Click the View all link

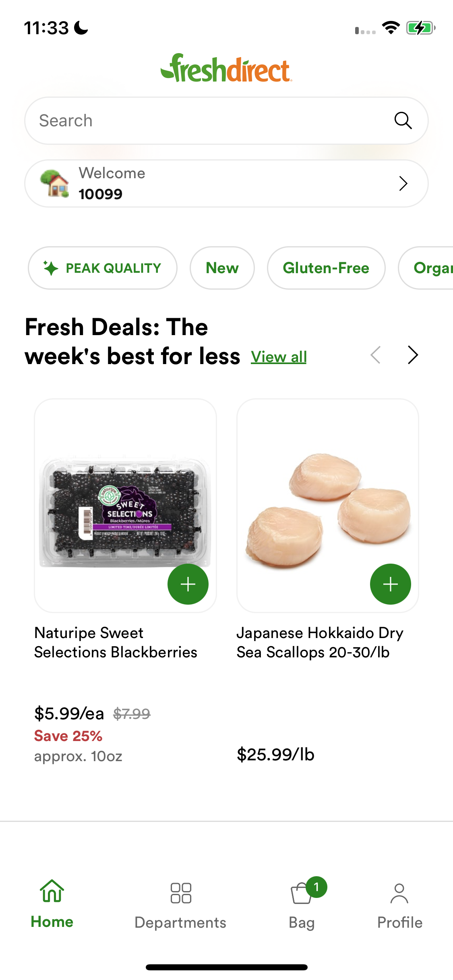[x=279, y=357]
